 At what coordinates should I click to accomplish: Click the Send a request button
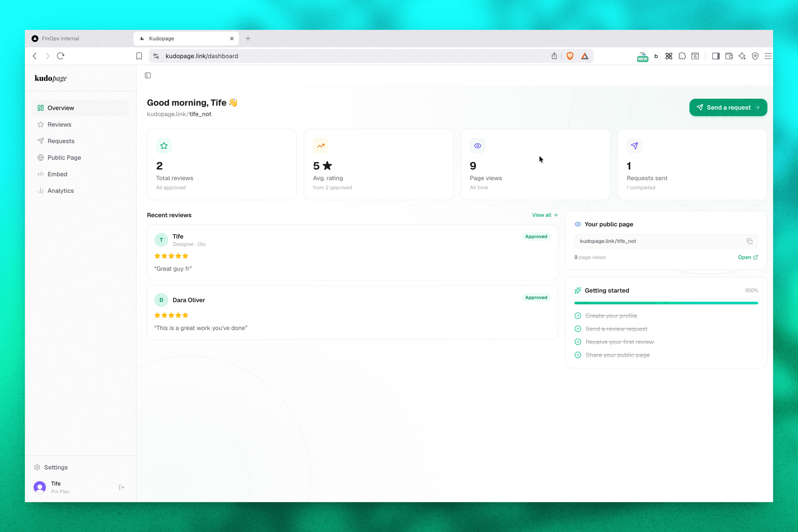click(x=728, y=108)
